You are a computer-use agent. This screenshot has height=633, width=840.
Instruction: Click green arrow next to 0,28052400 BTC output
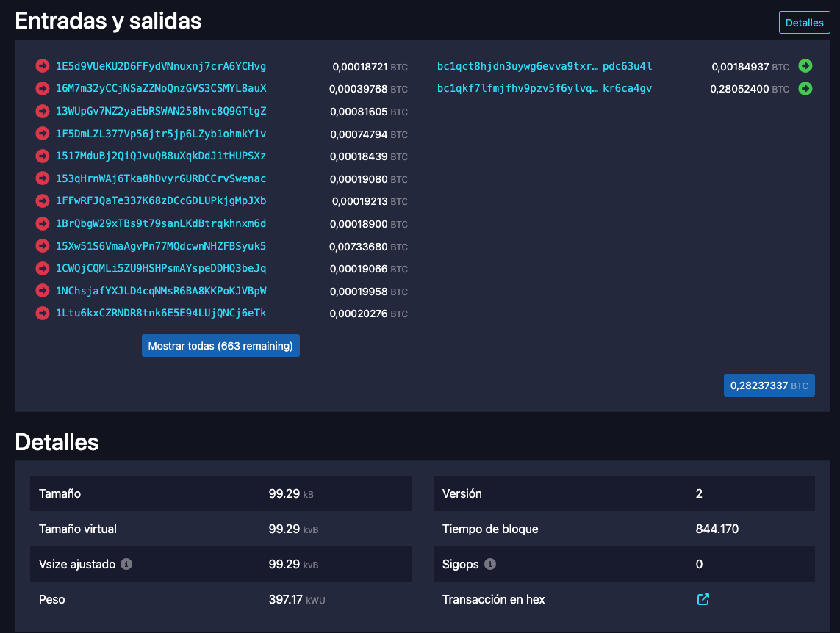coord(805,89)
